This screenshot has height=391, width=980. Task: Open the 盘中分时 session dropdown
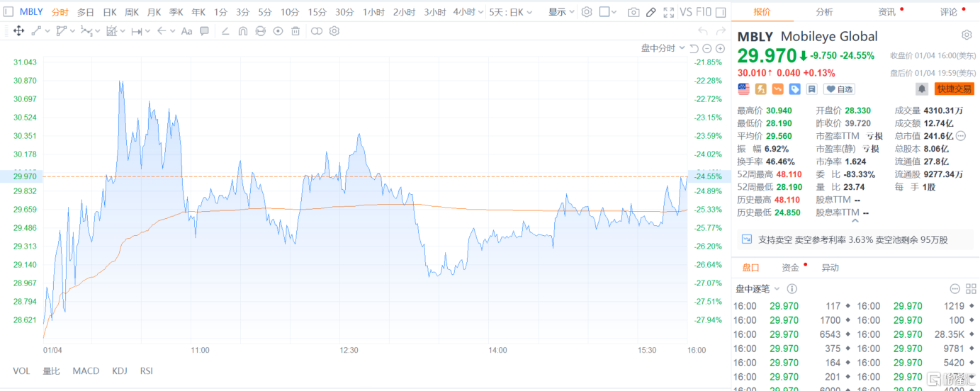[663, 48]
